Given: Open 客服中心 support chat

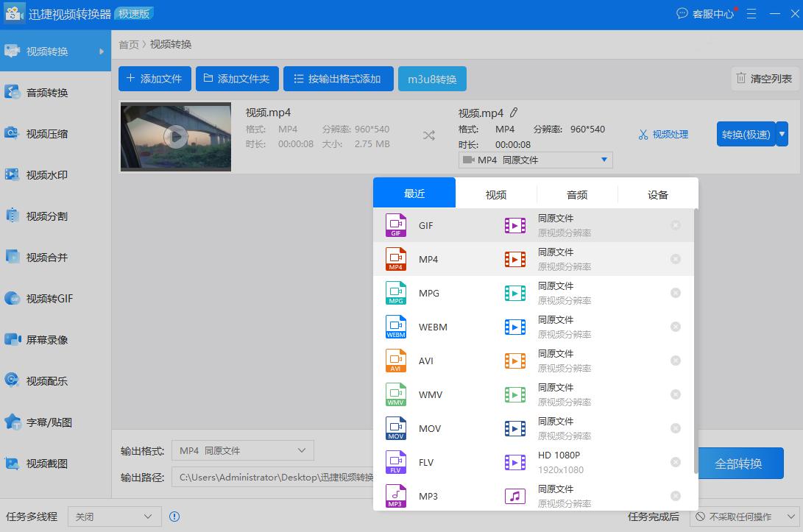Looking at the screenshot, I should pos(705,14).
